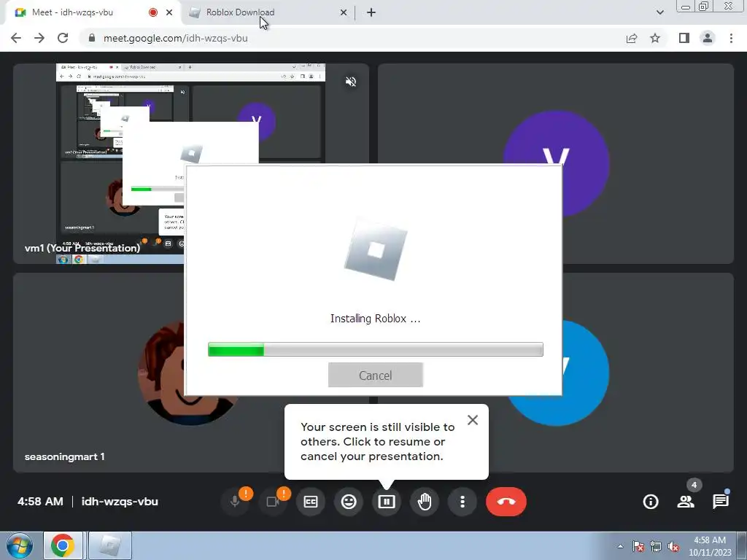747x560 pixels.
Task: Toggle the camera button in Meet
Action: 273,502
